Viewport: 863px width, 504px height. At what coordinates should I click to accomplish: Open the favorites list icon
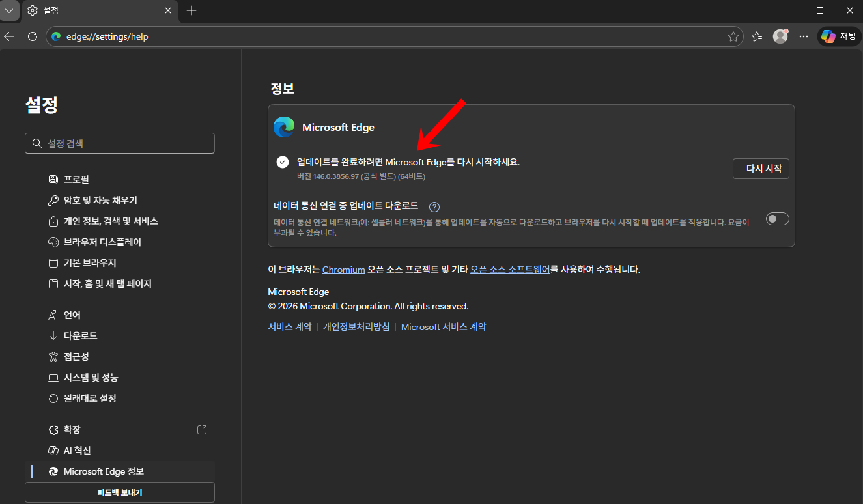coord(757,36)
